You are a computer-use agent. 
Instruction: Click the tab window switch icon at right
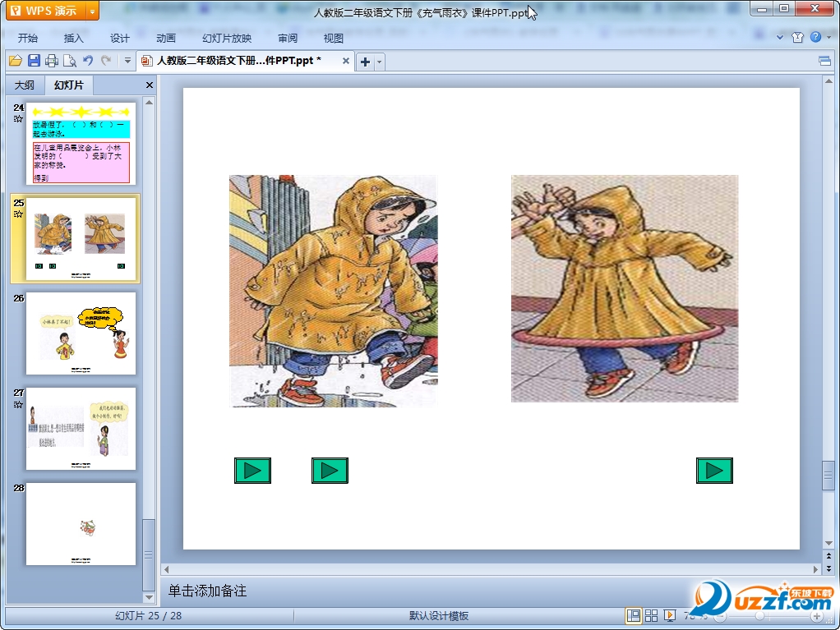coord(825,61)
